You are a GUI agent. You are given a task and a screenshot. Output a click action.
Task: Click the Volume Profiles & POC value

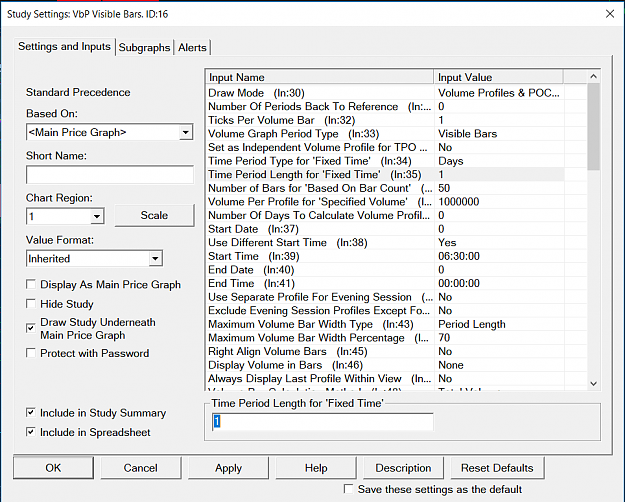499,93
